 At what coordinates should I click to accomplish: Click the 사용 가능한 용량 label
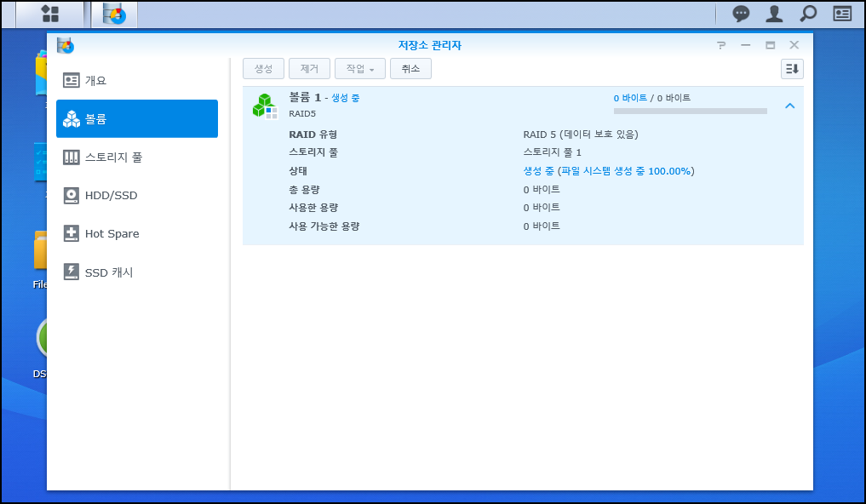(x=324, y=226)
